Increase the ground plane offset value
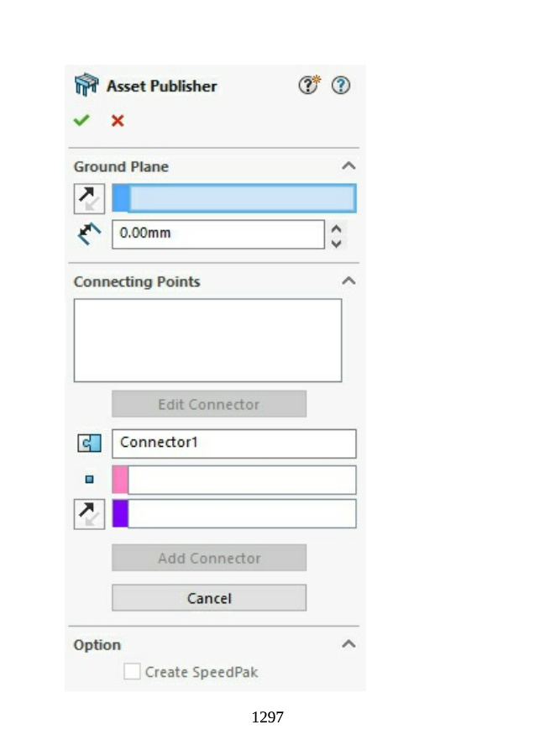Image resolution: width=534 pixels, height=756 pixels. [337, 228]
